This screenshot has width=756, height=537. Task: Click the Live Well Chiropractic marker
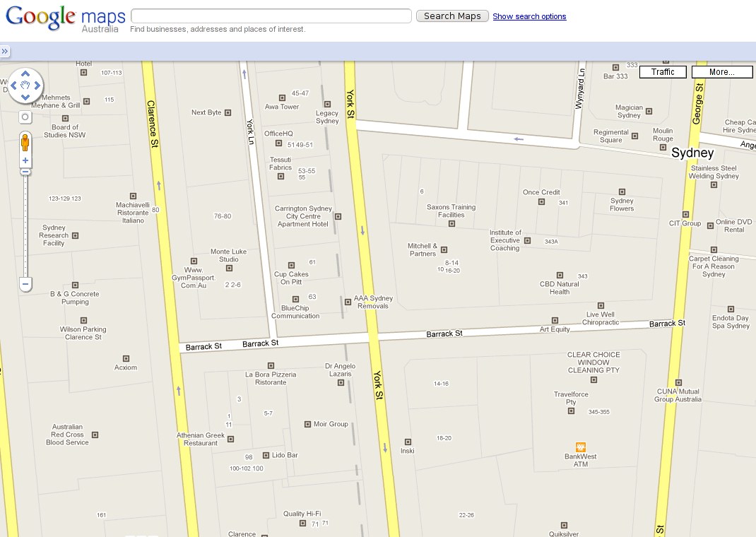point(601,306)
